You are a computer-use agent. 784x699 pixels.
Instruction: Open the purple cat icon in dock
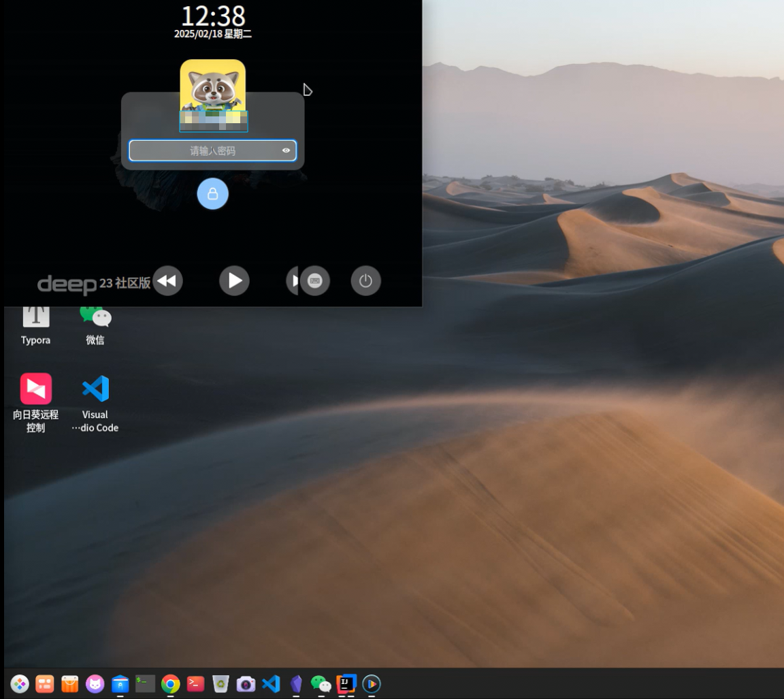click(x=95, y=683)
